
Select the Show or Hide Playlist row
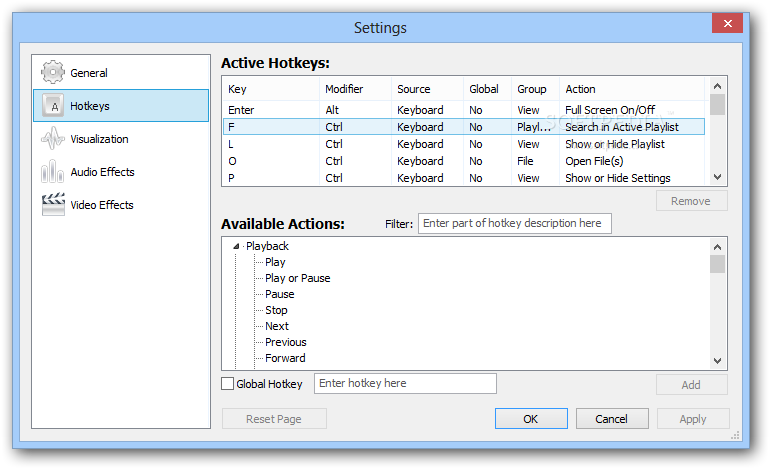click(464, 144)
